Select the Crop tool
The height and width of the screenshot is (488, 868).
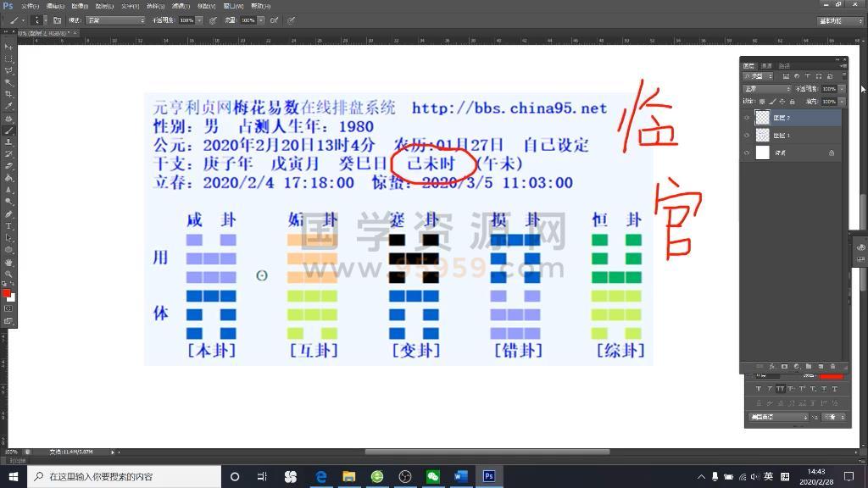point(8,94)
